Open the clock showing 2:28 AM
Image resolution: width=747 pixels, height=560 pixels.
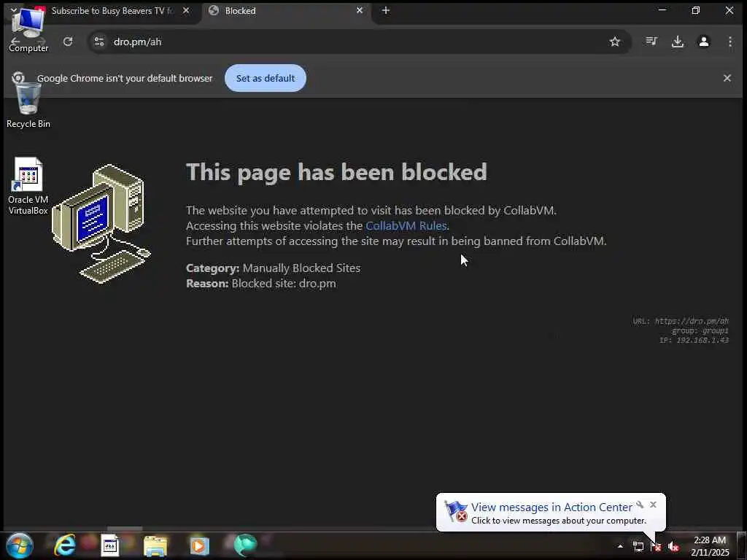tap(710, 546)
